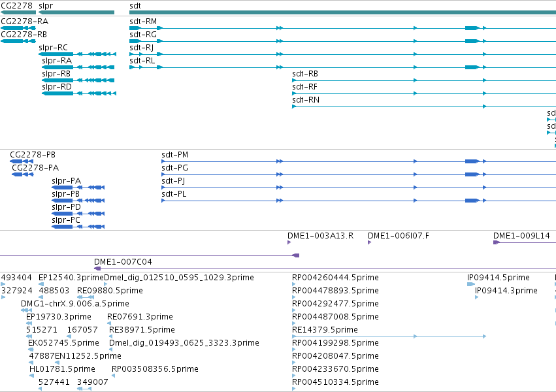
Task: Select the sdt-PG protein label
Action: (175, 168)
